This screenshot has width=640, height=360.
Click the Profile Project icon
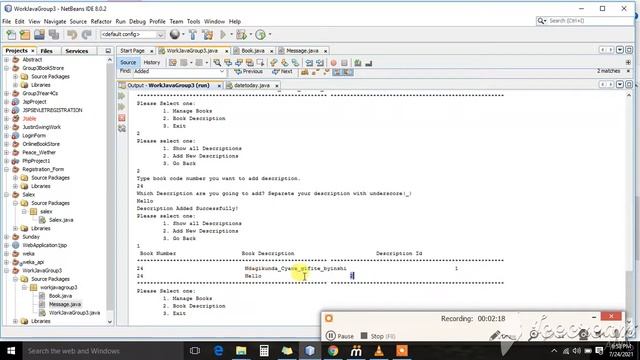pos(260,35)
